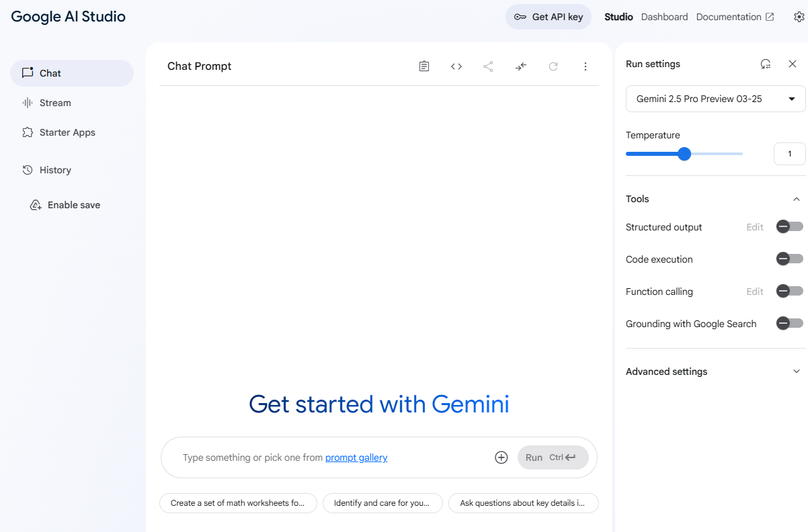Image resolution: width=808 pixels, height=532 pixels.
Task: Switch to the Dashboard tab
Action: 664,17
